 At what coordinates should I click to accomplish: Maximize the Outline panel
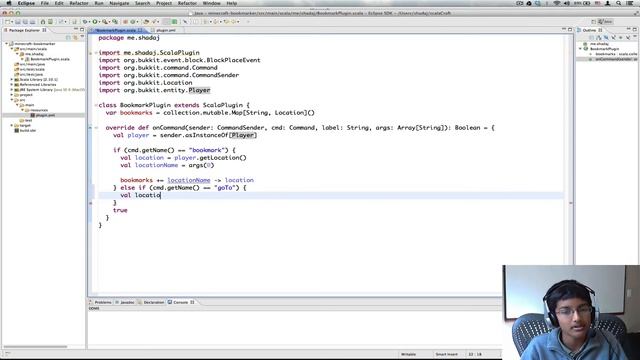[x=635, y=29]
